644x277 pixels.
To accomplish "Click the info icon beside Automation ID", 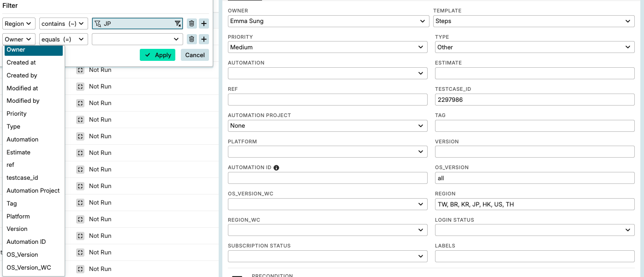I will point(276,168).
